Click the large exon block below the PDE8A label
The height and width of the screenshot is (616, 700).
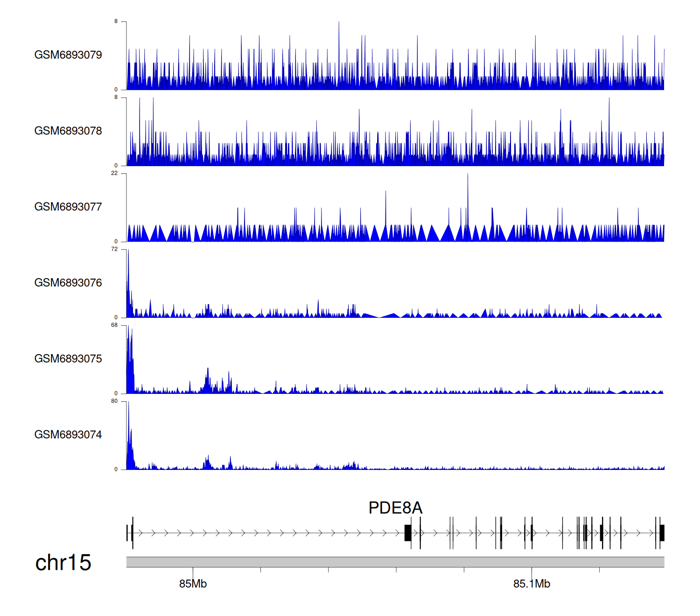pyautogui.click(x=407, y=533)
